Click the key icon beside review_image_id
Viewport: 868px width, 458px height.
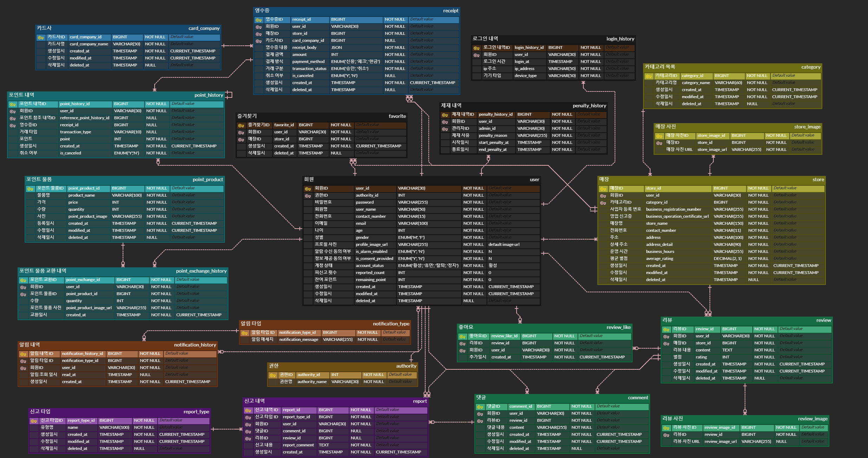point(666,428)
